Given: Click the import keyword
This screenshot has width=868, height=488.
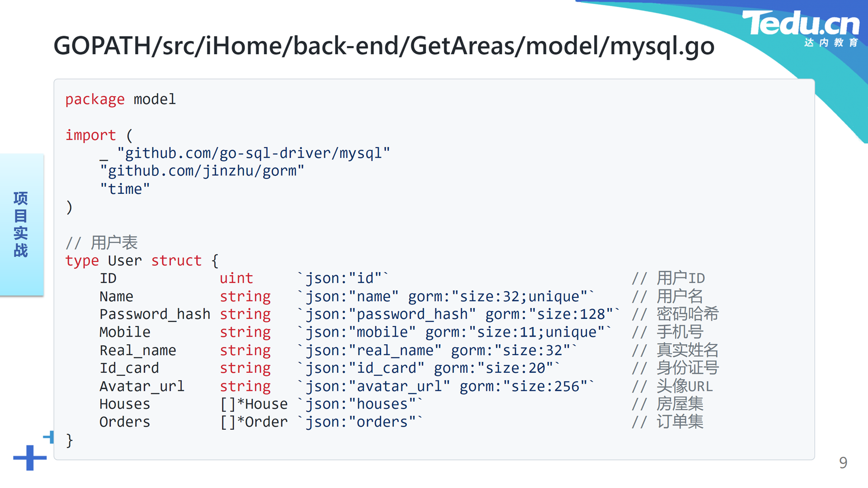Looking at the screenshot, I should (90, 135).
